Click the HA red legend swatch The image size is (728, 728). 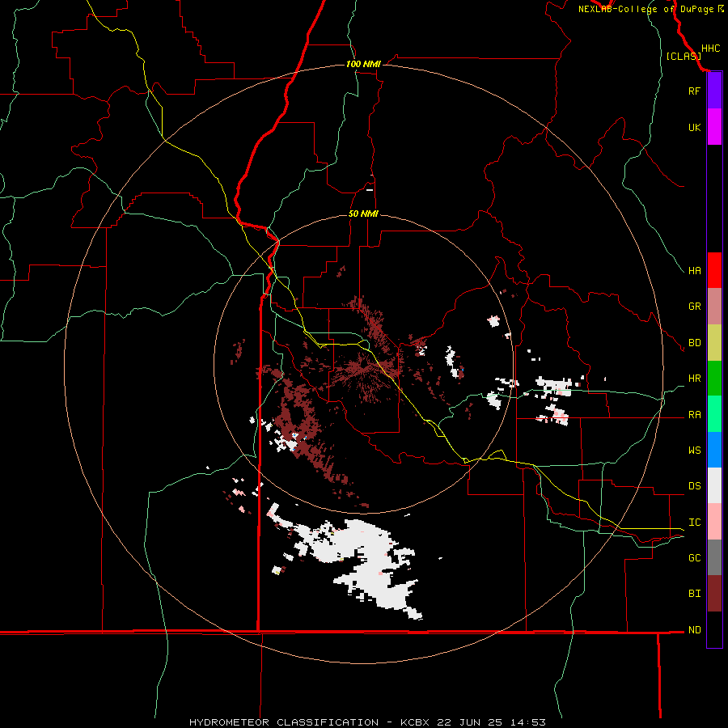(x=714, y=270)
